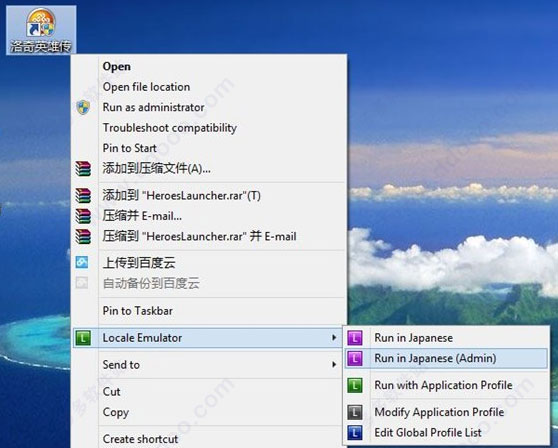Click purple icon beside Run in Japanese (Admin)
558x448 pixels.
coord(355,358)
